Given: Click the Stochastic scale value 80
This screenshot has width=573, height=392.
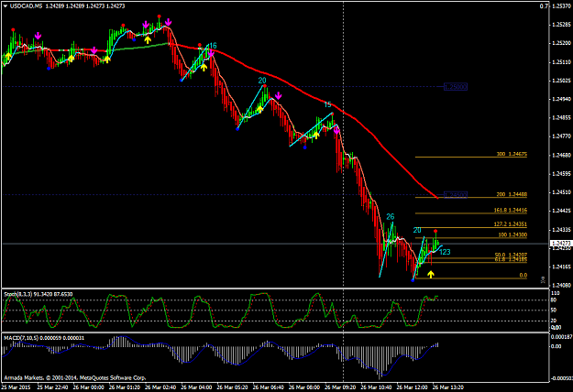Looking at the screenshot, I should tap(554, 300).
